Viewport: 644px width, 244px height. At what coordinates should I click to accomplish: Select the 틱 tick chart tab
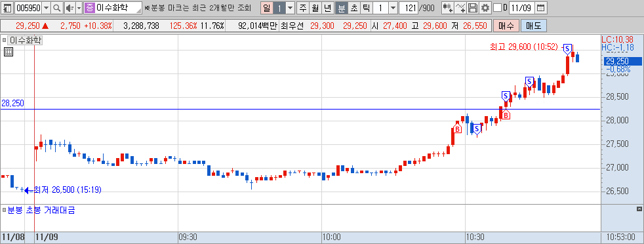[x=366, y=8]
